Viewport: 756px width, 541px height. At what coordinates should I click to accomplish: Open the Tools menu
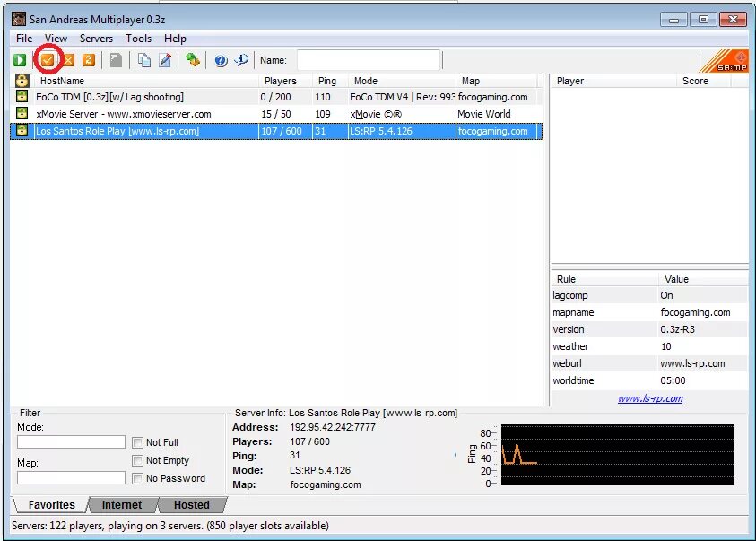138,39
